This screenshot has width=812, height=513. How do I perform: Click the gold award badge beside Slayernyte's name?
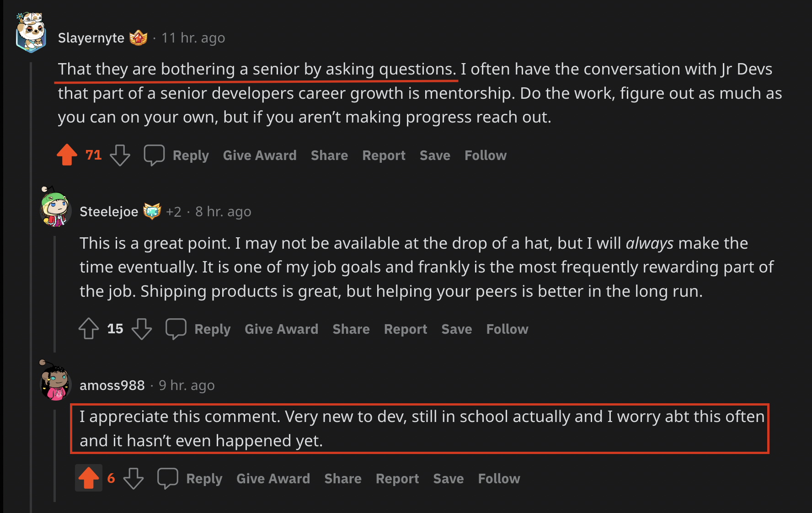coord(139,37)
